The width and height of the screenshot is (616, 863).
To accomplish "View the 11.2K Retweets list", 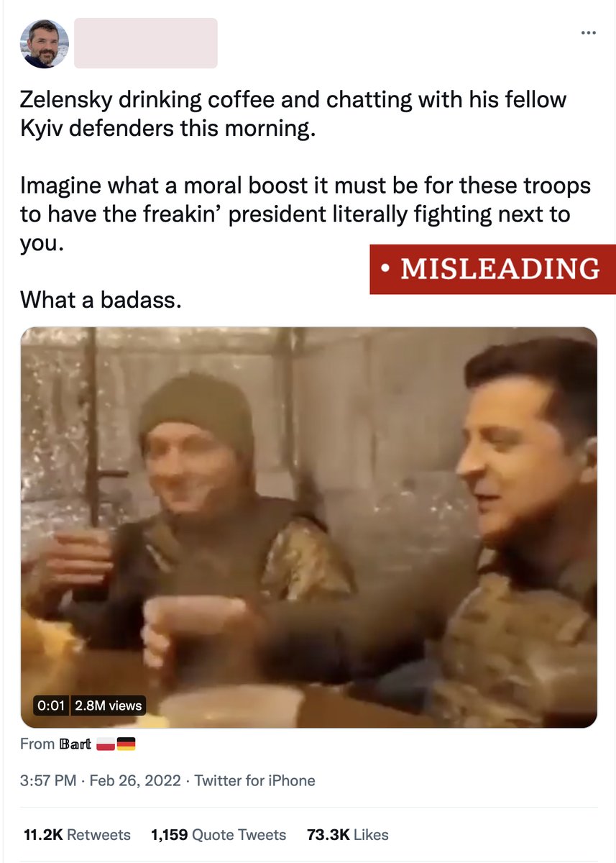I will (77, 835).
